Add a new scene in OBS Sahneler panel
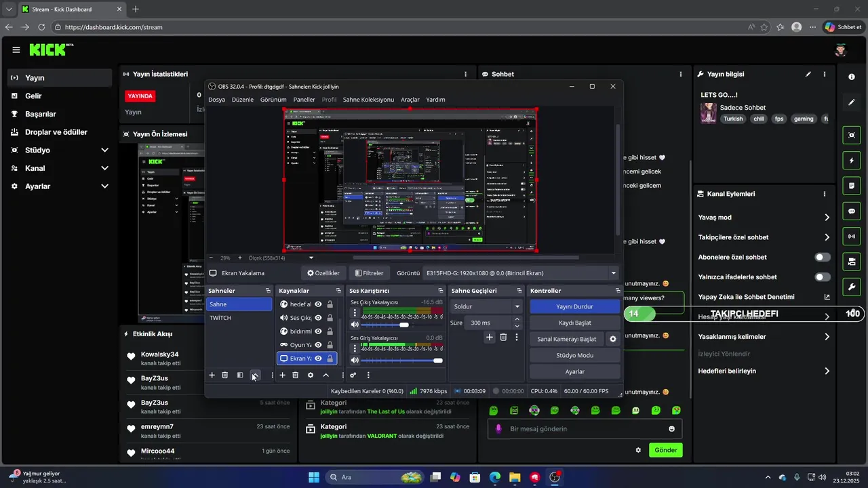The width and height of the screenshot is (868, 488). (212, 375)
